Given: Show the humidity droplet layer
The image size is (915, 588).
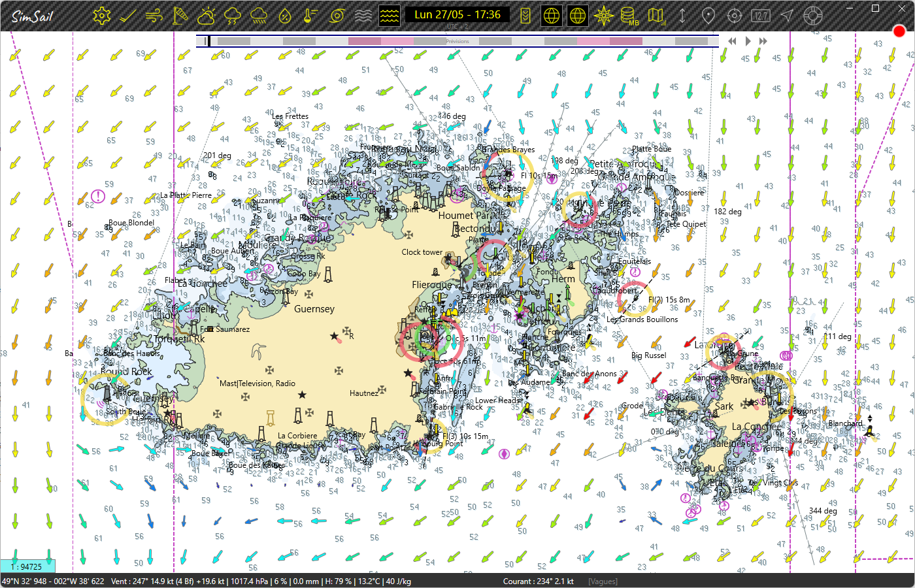Looking at the screenshot, I should click(285, 16).
